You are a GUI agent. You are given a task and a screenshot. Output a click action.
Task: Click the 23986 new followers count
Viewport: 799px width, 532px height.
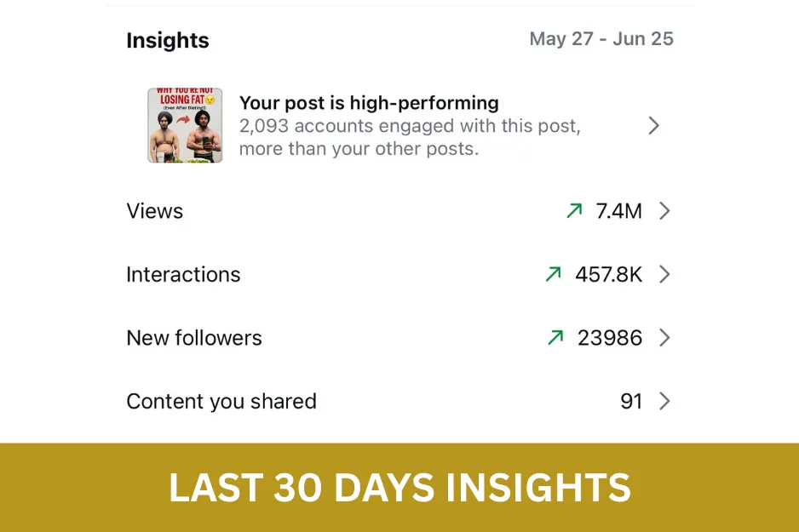point(609,338)
